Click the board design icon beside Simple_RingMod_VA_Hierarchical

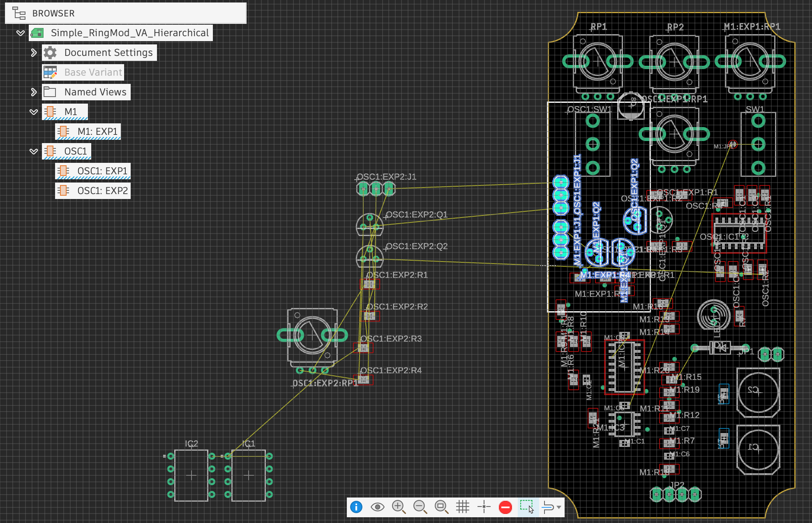(37, 33)
